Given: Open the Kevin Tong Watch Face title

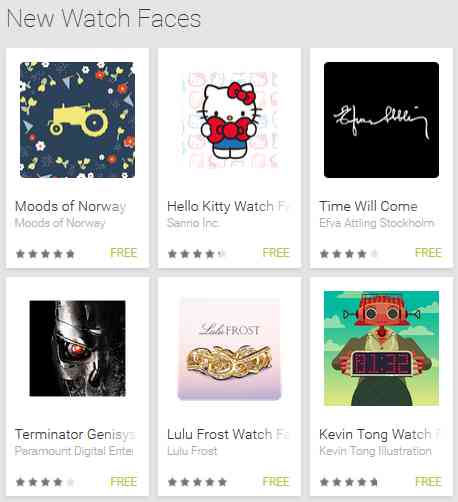Looking at the screenshot, I should (380, 434).
